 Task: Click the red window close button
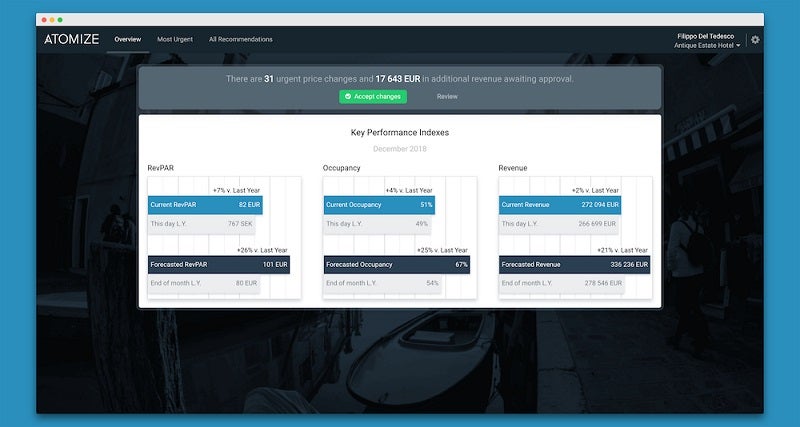(44, 20)
